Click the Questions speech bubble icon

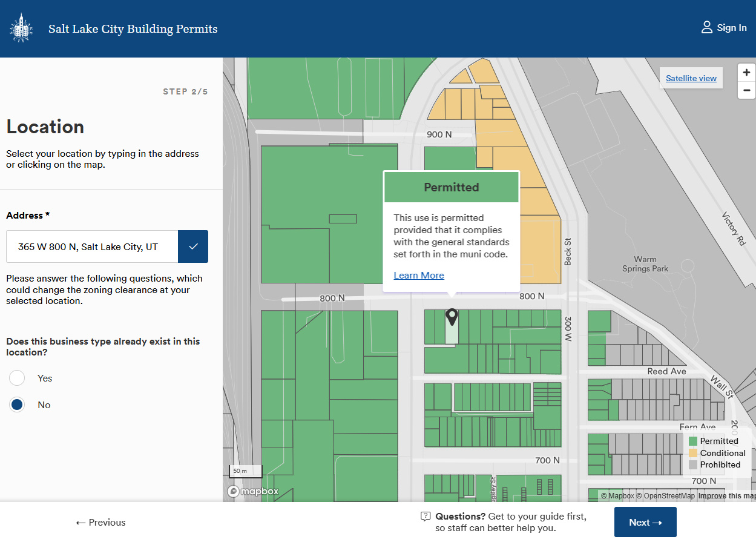tap(426, 516)
